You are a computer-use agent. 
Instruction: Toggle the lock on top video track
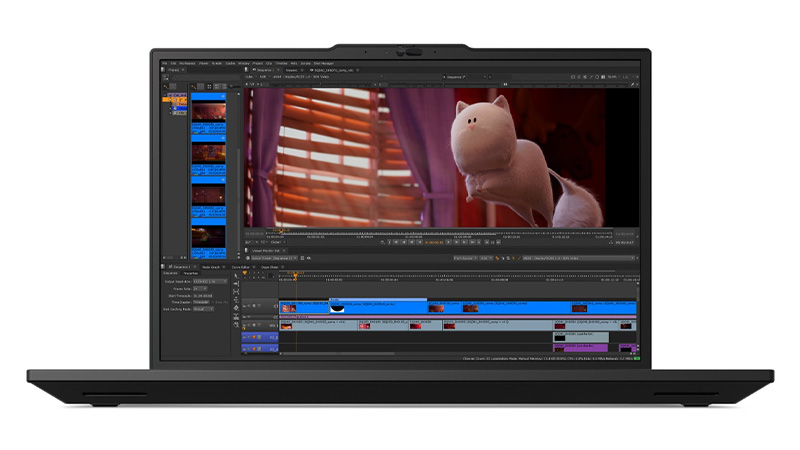point(244,306)
